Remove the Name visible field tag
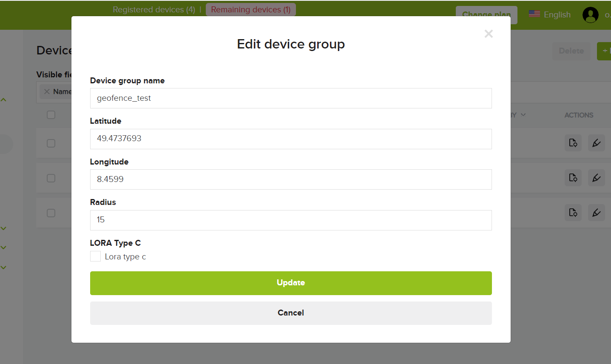 [x=47, y=91]
